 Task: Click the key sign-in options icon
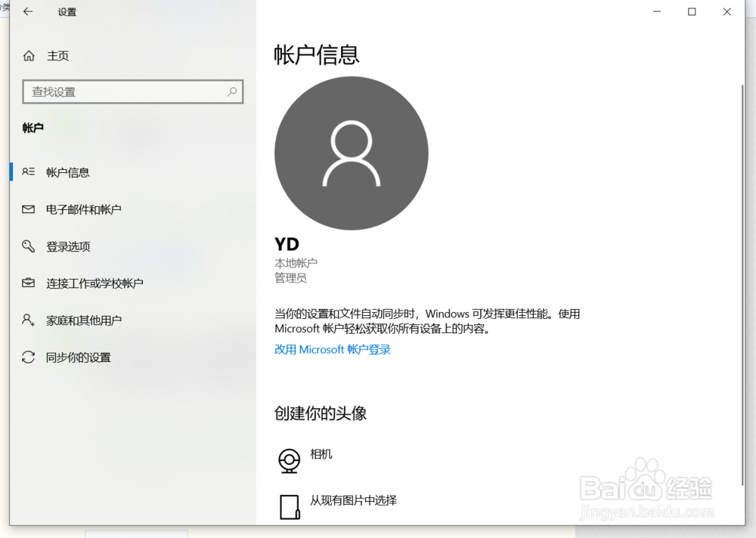tap(29, 246)
